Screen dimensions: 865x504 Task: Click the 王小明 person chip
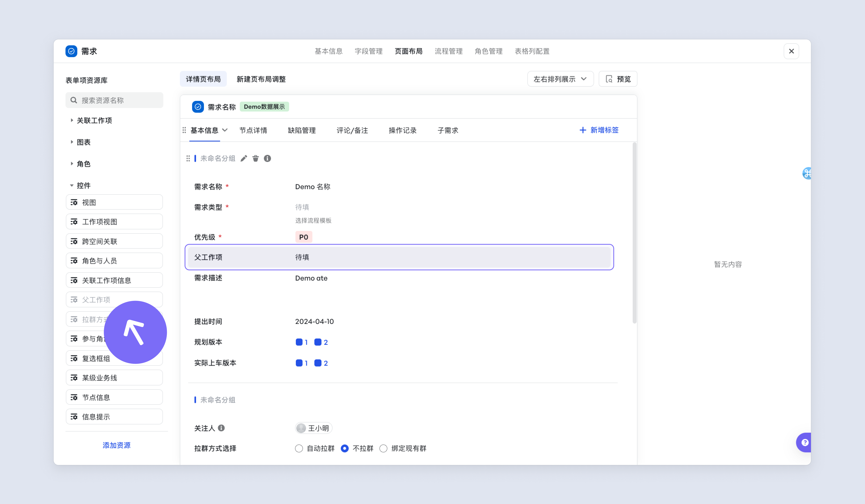(314, 428)
